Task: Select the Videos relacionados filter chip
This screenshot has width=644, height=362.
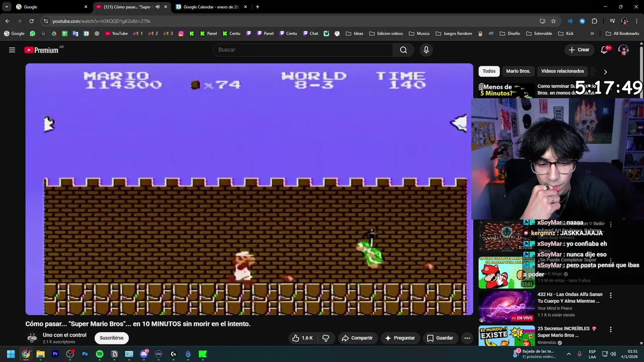Action: 562,71
